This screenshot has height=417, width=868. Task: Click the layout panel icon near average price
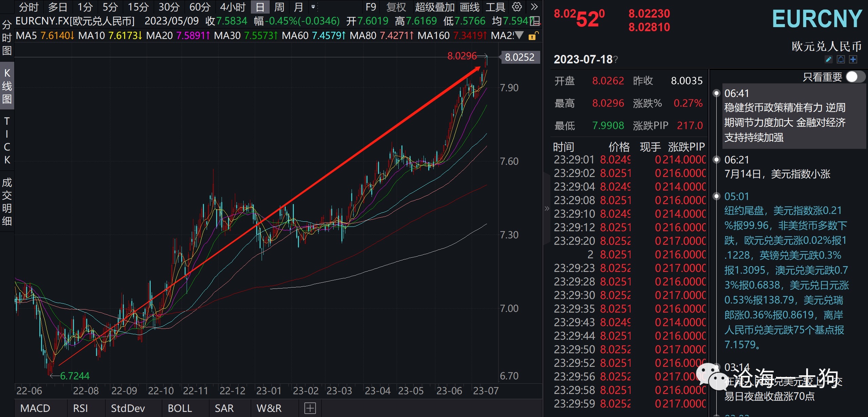tap(535, 21)
